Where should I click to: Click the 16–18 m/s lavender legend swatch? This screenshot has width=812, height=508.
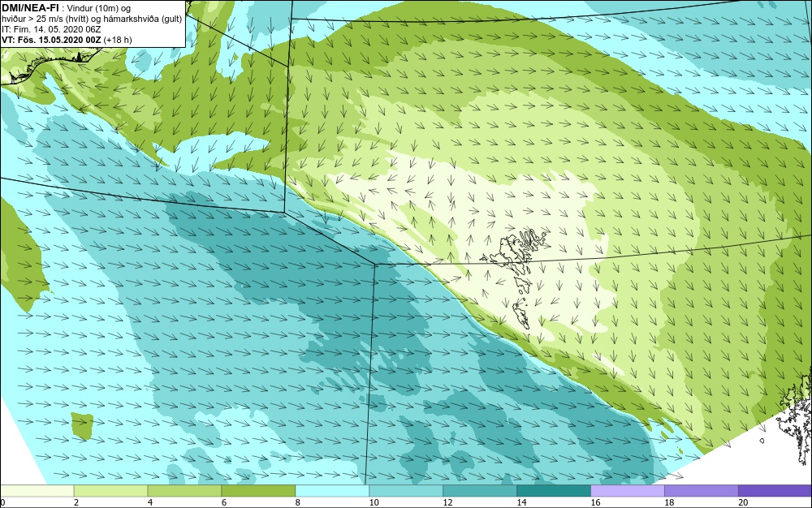point(628,490)
